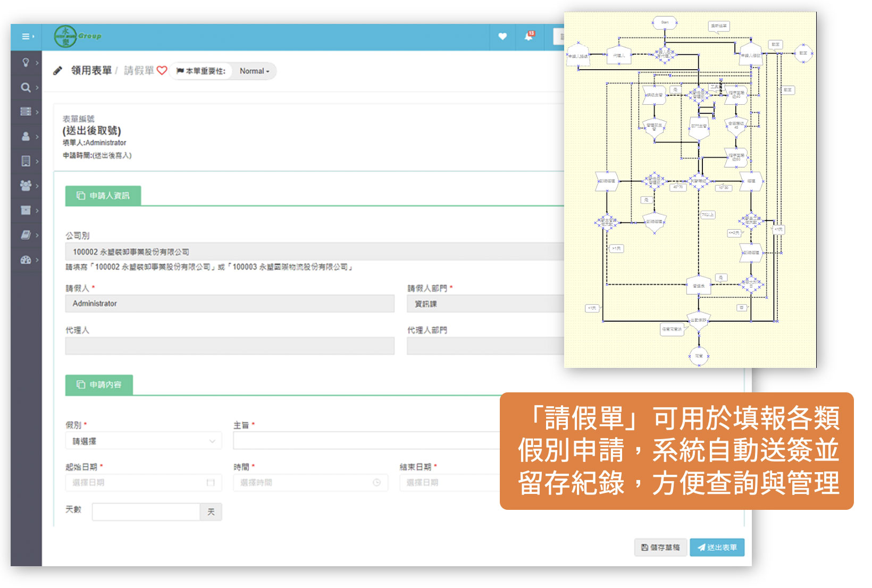Open the Normal importance dropdown
This screenshot has width=872, height=588.
pyautogui.click(x=254, y=71)
